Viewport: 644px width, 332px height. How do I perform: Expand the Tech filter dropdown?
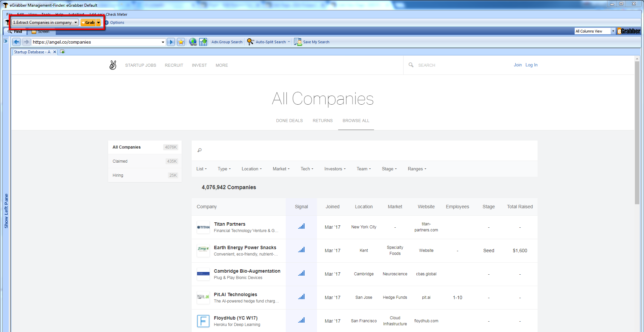click(x=307, y=169)
